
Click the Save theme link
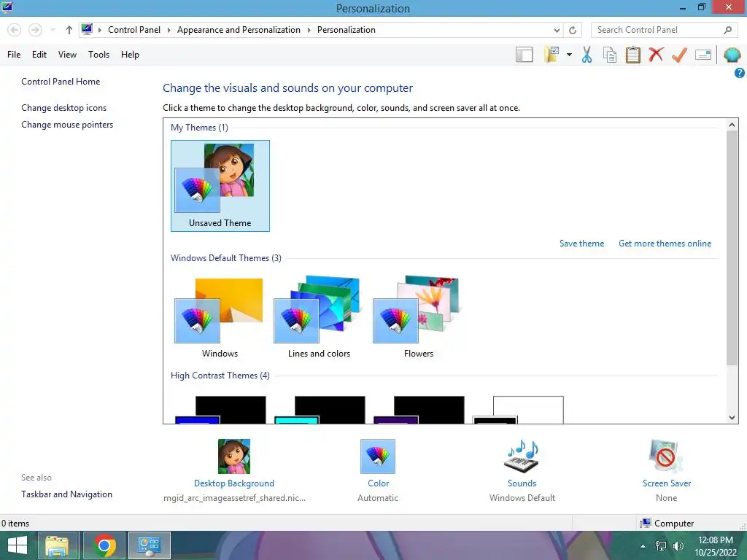(x=581, y=244)
